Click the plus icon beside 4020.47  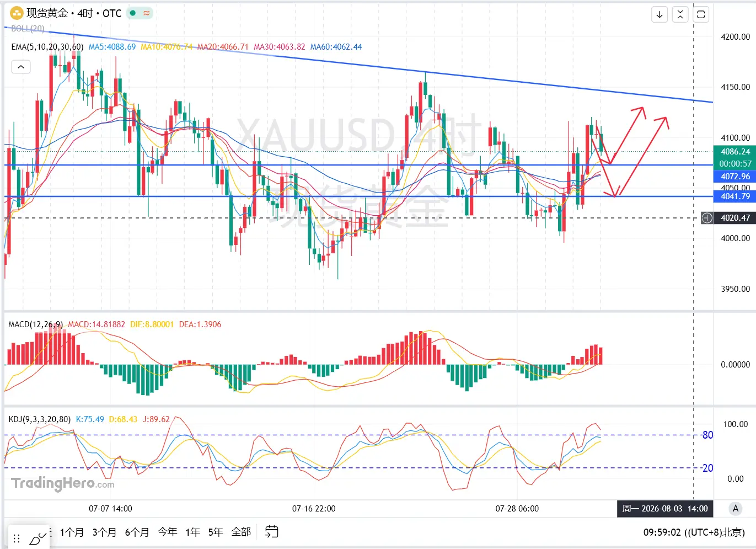point(707,218)
